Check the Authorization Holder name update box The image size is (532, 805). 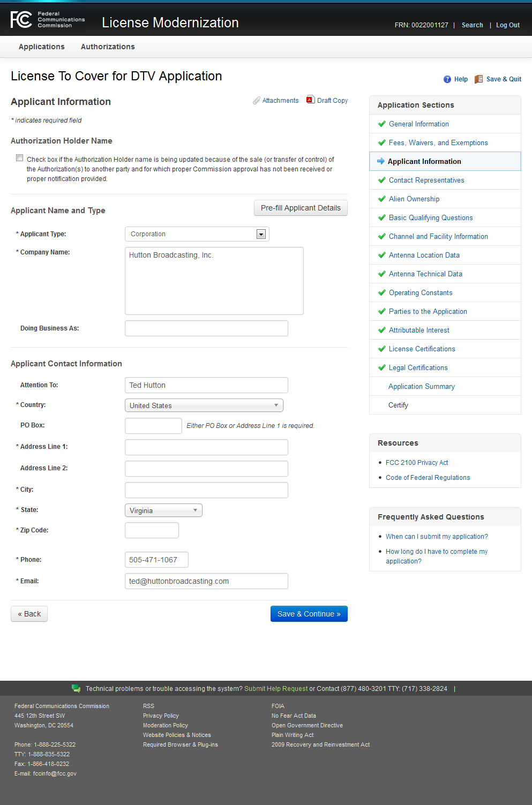click(x=20, y=158)
